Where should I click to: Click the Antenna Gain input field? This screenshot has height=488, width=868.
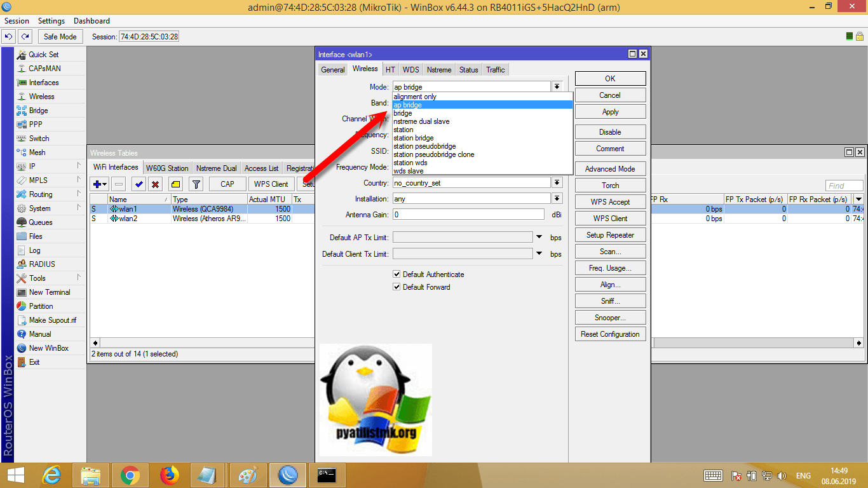click(x=468, y=215)
